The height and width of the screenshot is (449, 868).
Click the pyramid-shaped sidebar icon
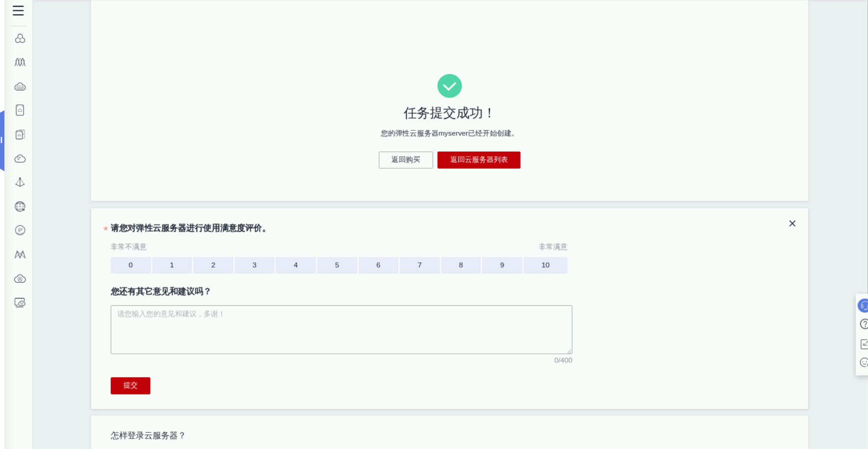tap(20, 182)
